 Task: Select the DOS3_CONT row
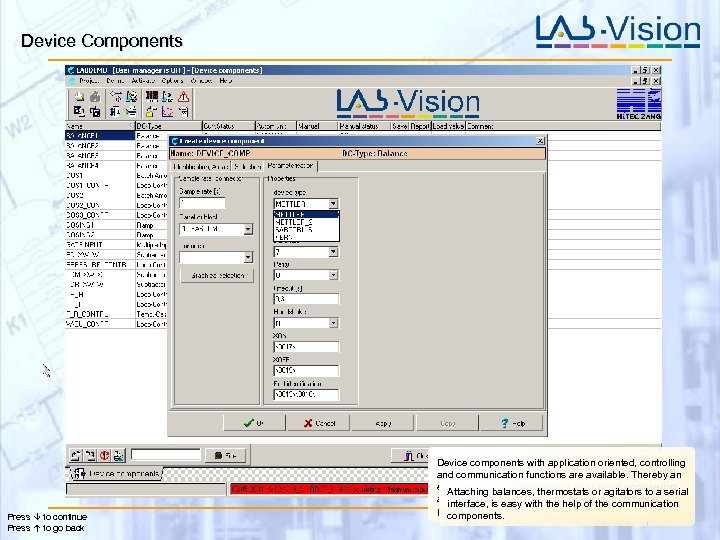100,215
